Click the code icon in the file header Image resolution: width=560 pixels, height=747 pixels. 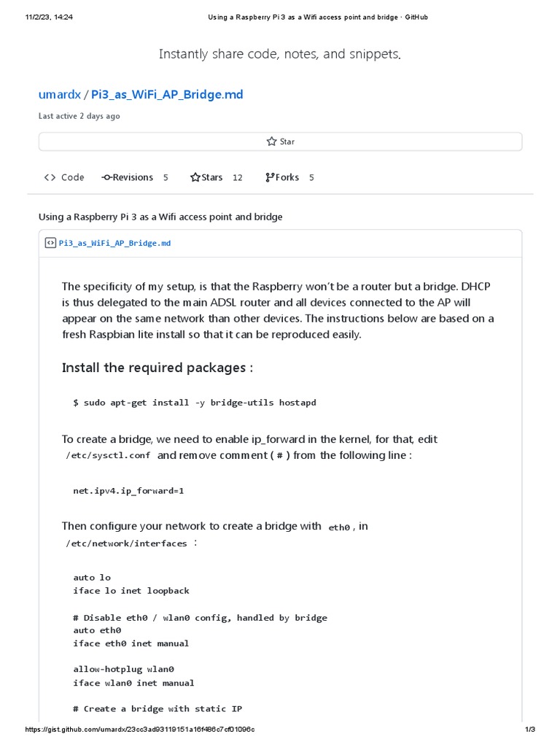(x=50, y=243)
